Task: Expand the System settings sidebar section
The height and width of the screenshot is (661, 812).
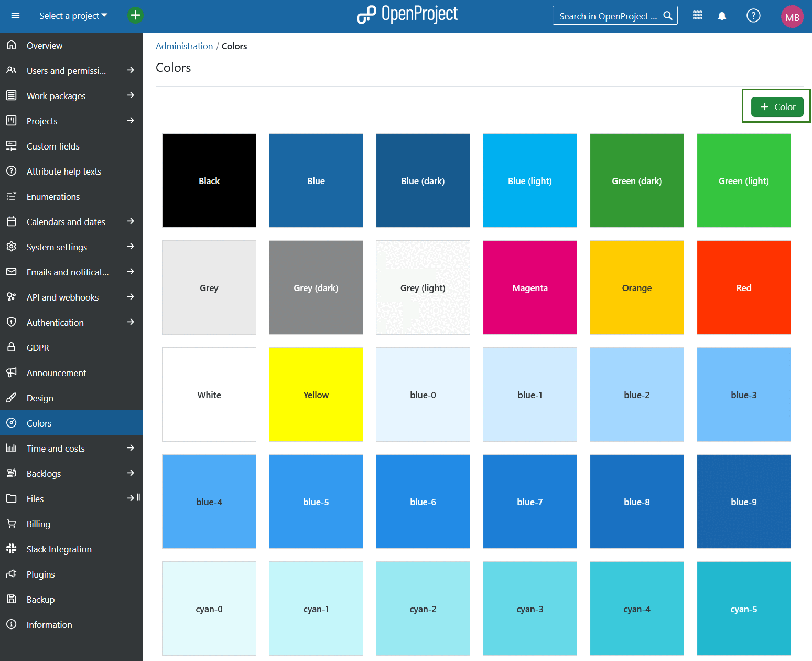Action: tap(57, 247)
